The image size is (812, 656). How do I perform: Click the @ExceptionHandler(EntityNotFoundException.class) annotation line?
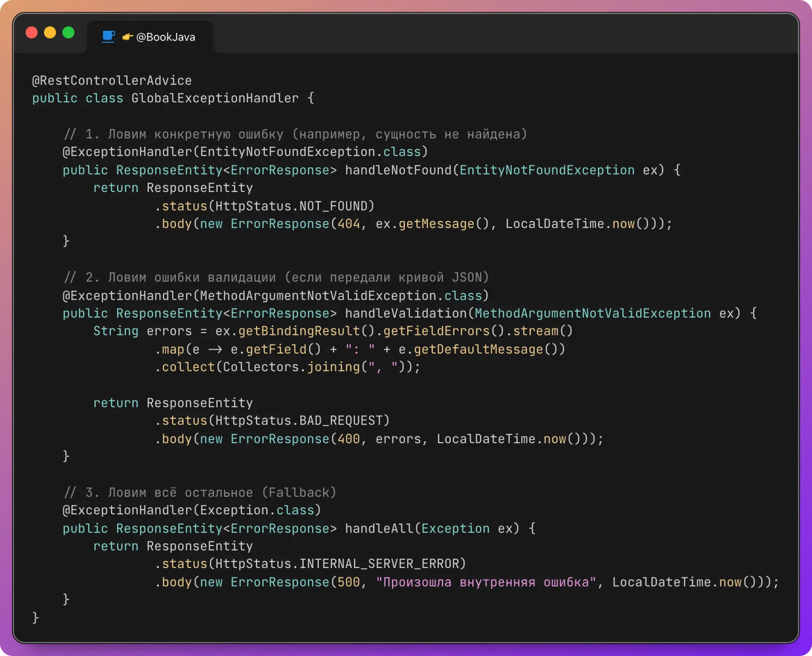[245, 152]
